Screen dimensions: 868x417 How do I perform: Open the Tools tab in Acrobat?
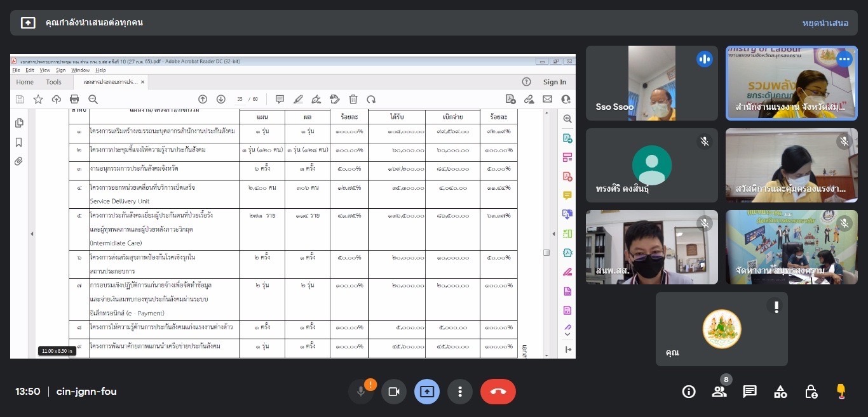pyautogui.click(x=54, y=82)
